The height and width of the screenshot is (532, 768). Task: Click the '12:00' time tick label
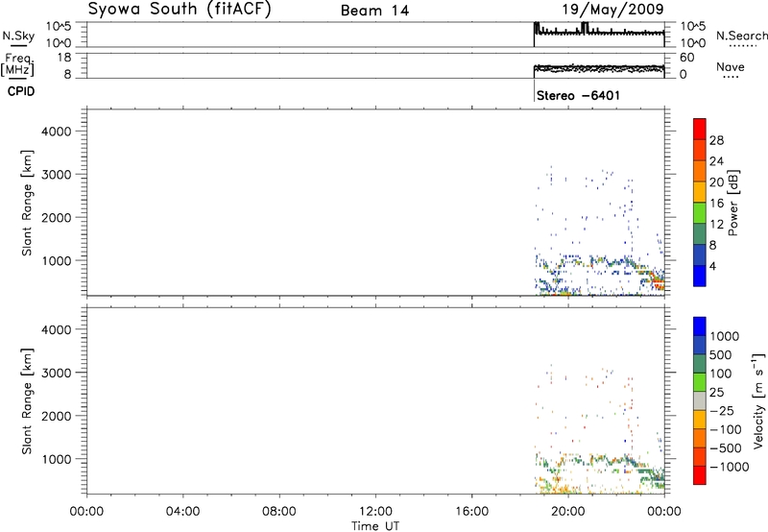point(375,512)
